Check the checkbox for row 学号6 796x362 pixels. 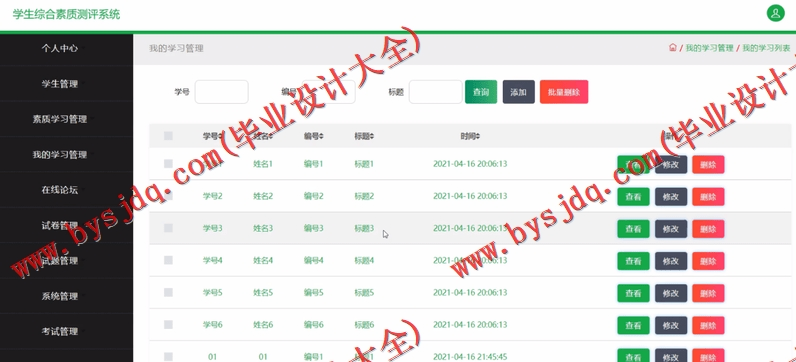[x=169, y=324]
